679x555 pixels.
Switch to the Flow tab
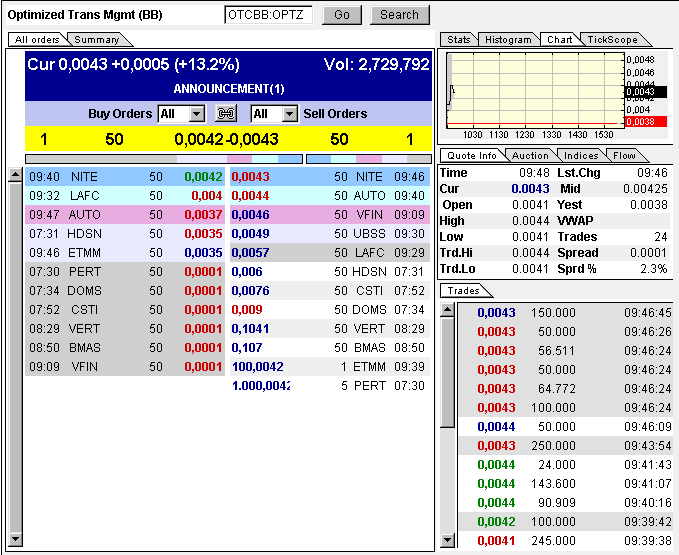(624, 156)
